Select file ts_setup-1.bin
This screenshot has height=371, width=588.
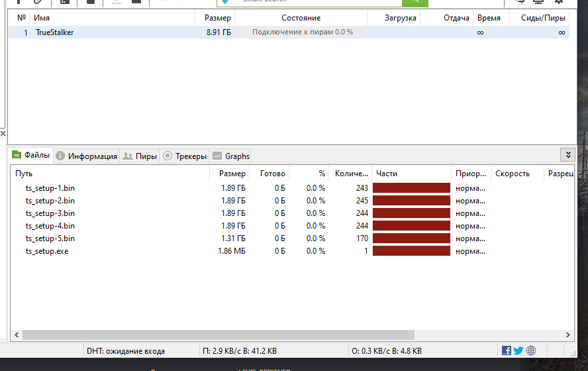(x=50, y=188)
